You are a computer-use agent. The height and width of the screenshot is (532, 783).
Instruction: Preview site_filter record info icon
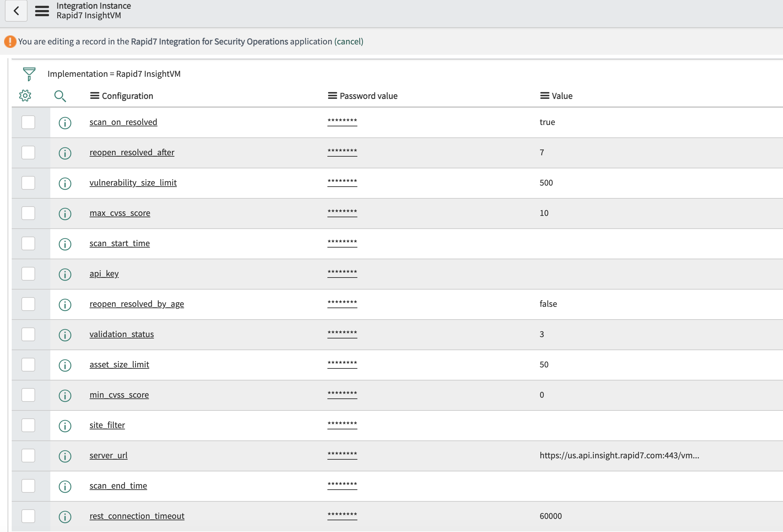(x=65, y=426)
